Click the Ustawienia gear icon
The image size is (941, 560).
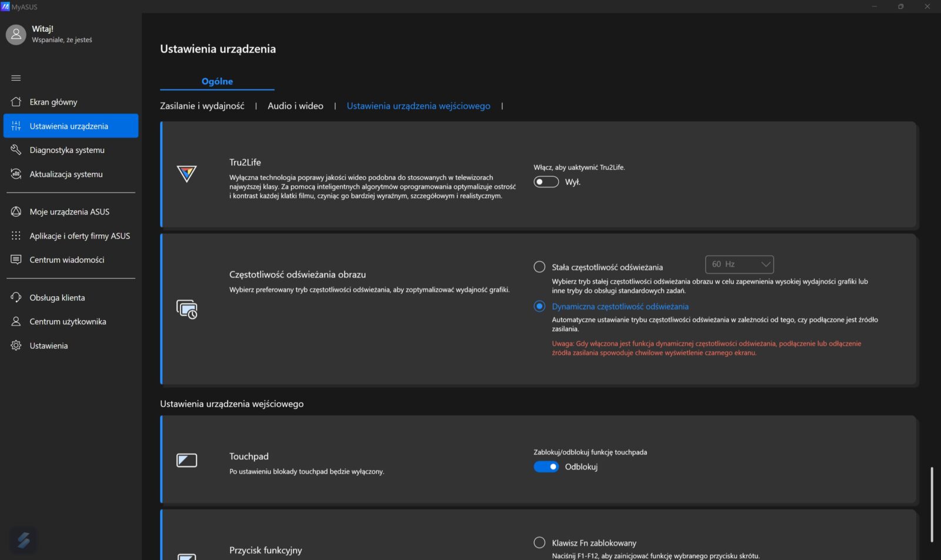point(16,346)
